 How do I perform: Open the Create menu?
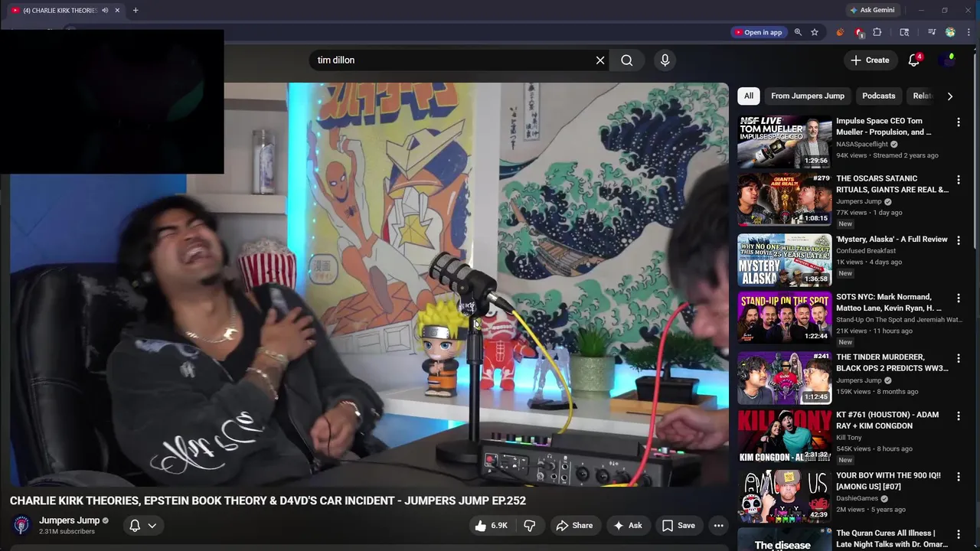click(x=870, y=60)
